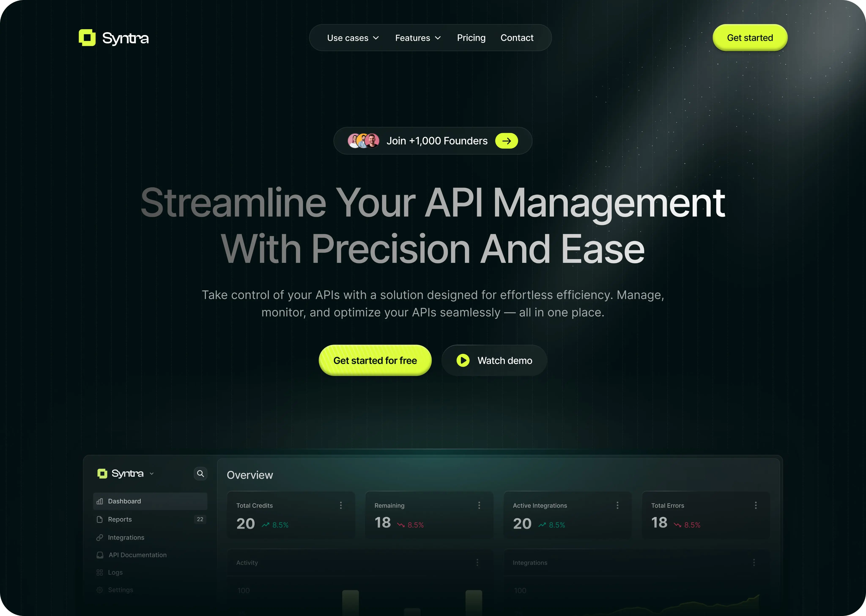Expand the workspace chevron beside dashboard Syntra

(152, 474)
